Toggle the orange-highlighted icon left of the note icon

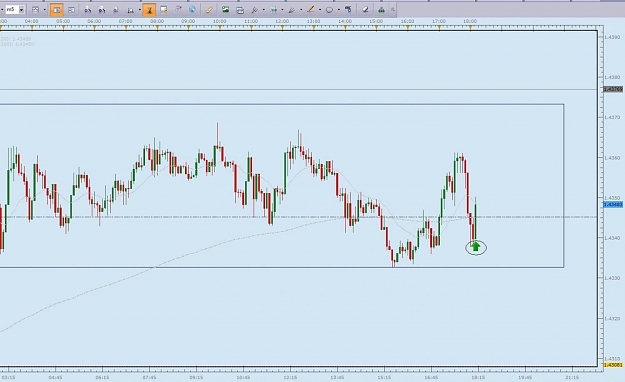tap(149, 10)
